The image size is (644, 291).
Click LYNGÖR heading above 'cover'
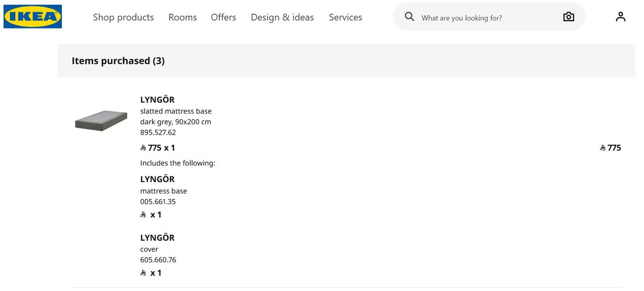(157, 238)
